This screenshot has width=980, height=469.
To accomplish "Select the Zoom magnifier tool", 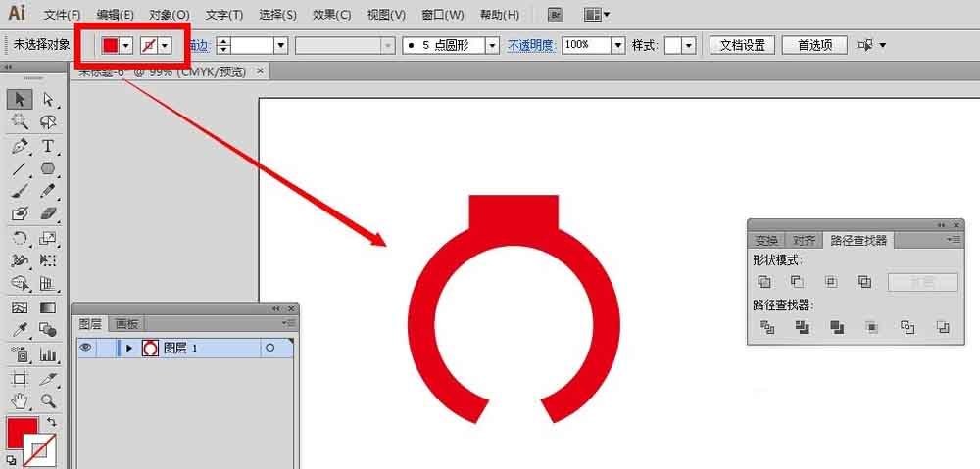I will pyautogui.click(x=47, y=400).
